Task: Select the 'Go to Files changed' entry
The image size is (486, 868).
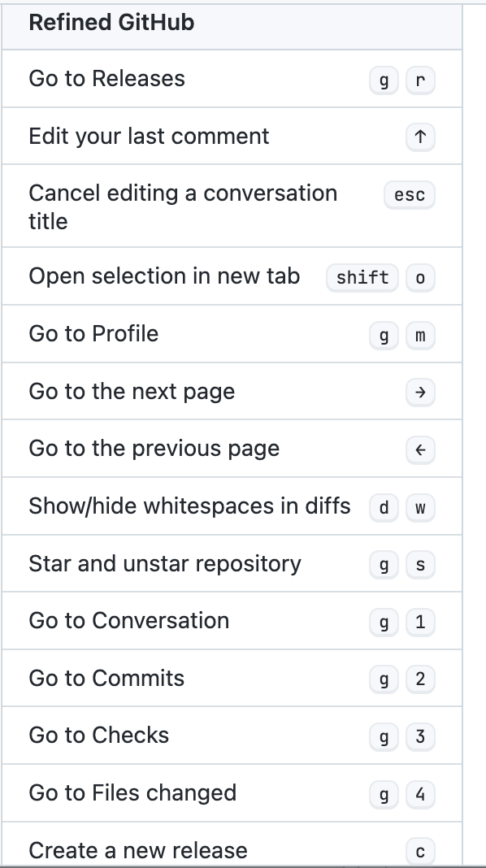Action: 132,793
